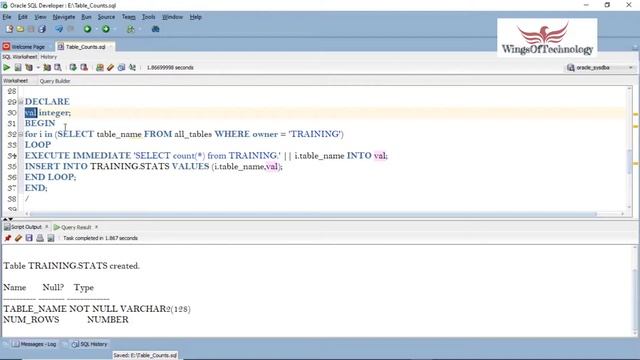Image resolution: width=640 pixels, height=360 pixels.
Task: Click the New file icon in main toolbar
Action: (x=9, y=29)
